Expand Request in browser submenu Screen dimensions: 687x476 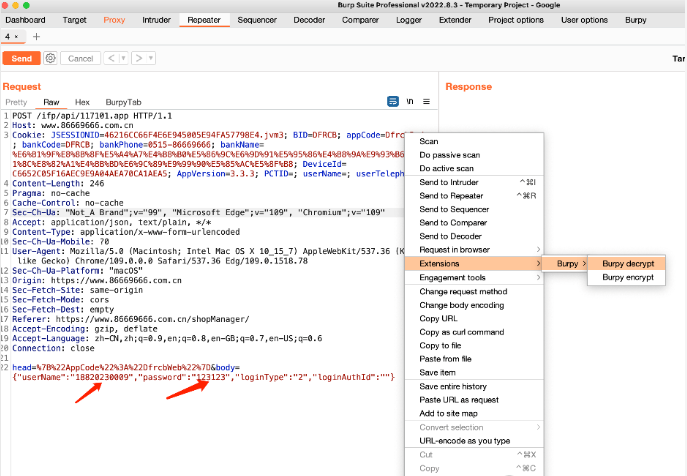(474, 250)
